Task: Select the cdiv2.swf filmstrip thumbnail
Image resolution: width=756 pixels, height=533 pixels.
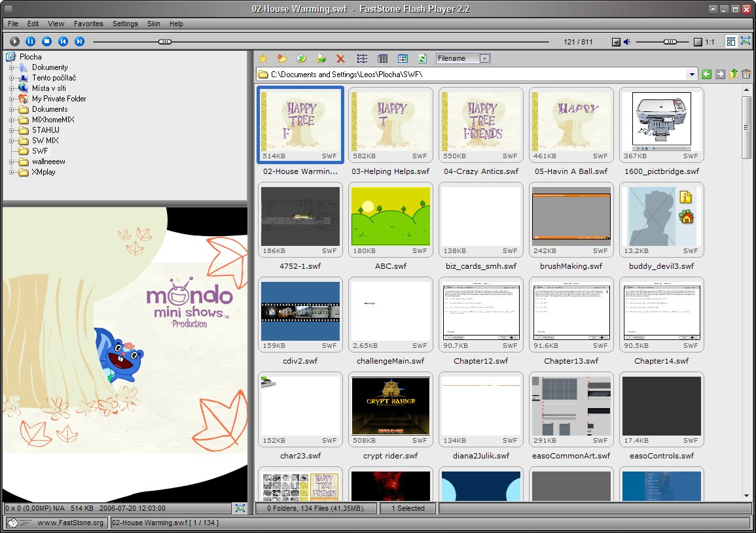Action: (300, 315)
